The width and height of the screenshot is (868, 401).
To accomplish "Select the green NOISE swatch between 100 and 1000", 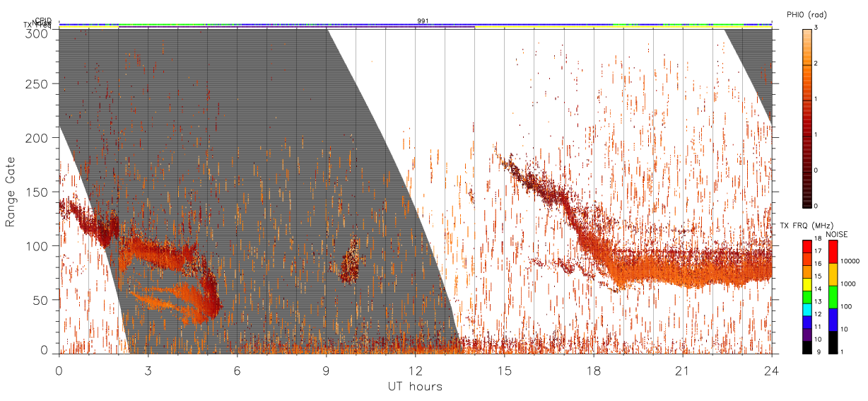I will point(833,296).
